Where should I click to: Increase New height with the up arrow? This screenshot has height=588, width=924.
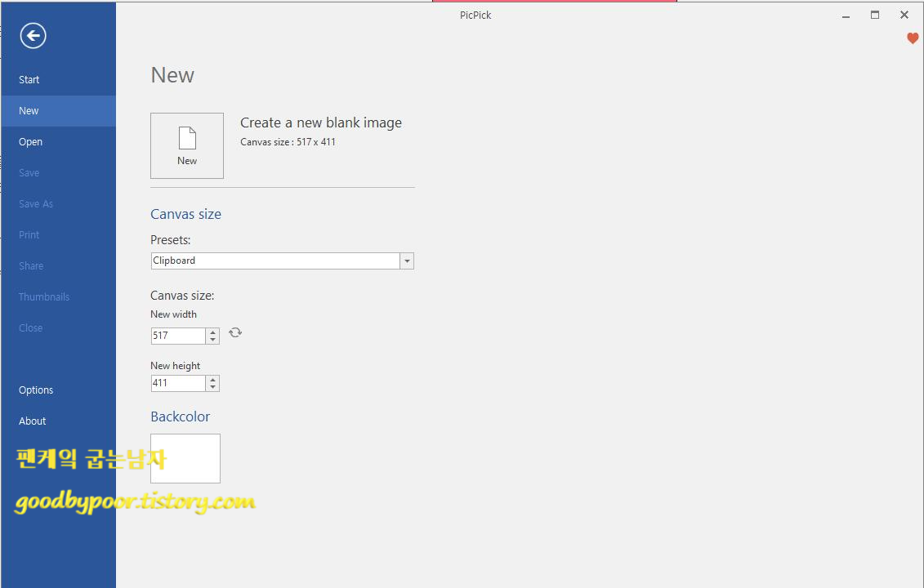212,380
